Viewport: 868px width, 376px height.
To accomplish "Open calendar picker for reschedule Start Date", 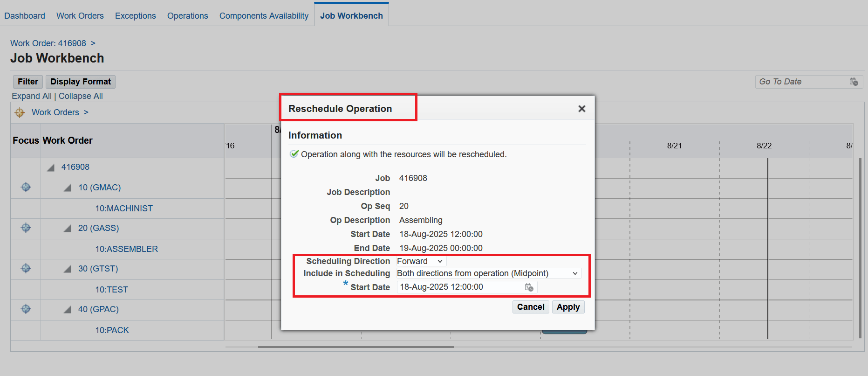I will click(529, 287).
